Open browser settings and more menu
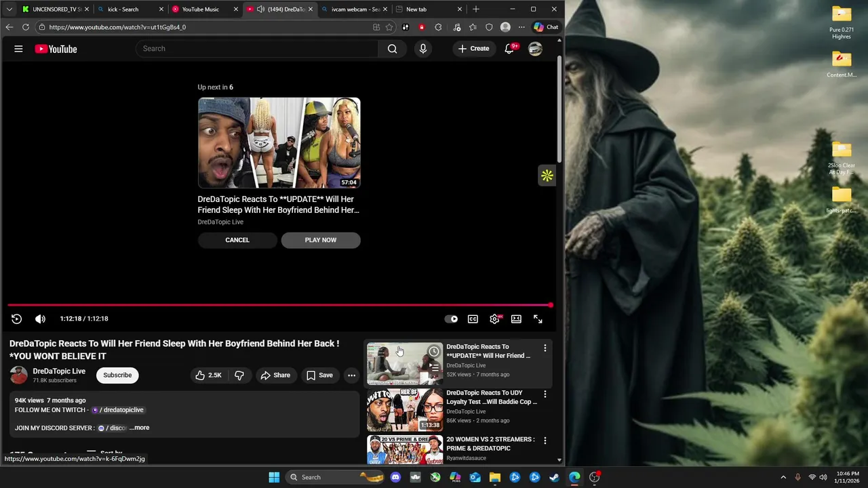The image size is (868, 488). click(x=521, y=27)
